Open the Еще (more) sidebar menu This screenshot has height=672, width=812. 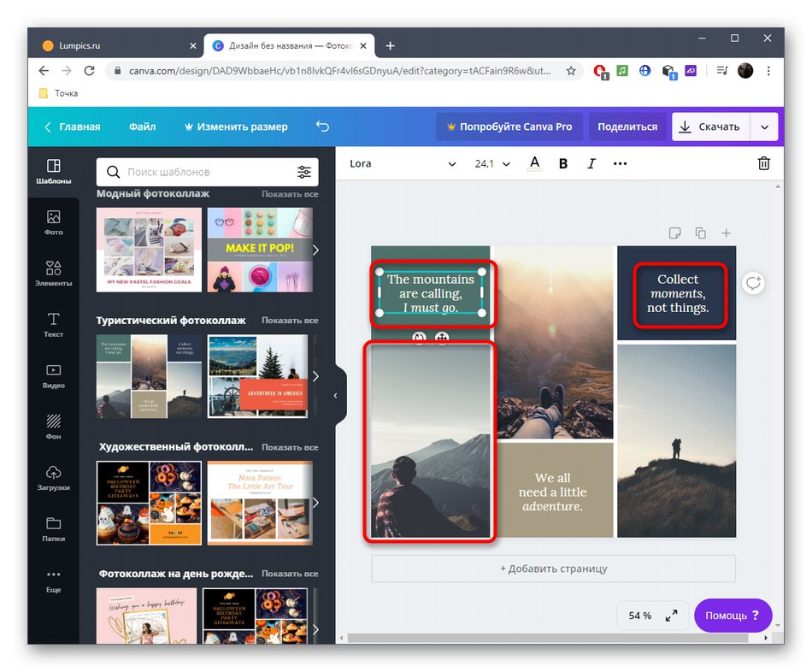tap(53, 581)
